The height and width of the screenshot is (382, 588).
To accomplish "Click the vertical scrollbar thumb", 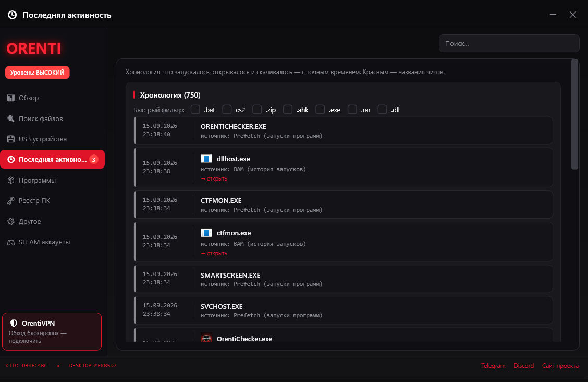I will pos(574,114).
